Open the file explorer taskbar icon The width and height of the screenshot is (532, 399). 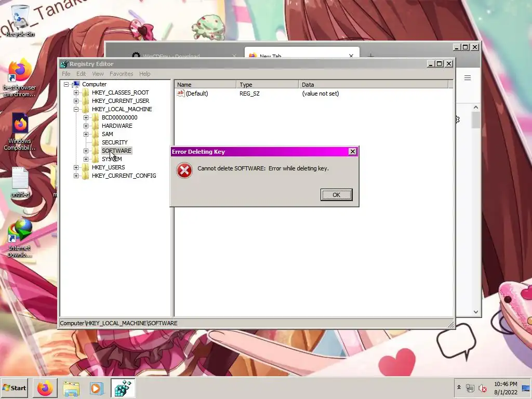click(x=71, y=389)
